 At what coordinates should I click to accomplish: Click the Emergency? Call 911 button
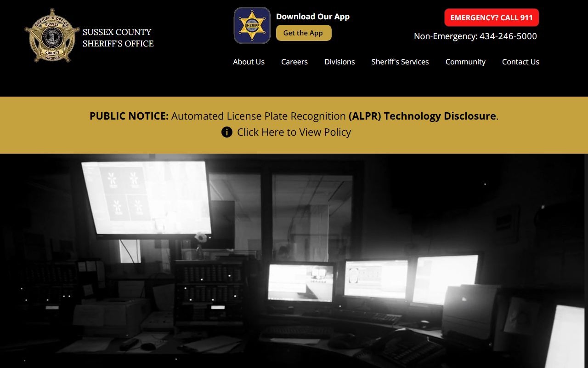pyautogui.click(x=492, y=17)
